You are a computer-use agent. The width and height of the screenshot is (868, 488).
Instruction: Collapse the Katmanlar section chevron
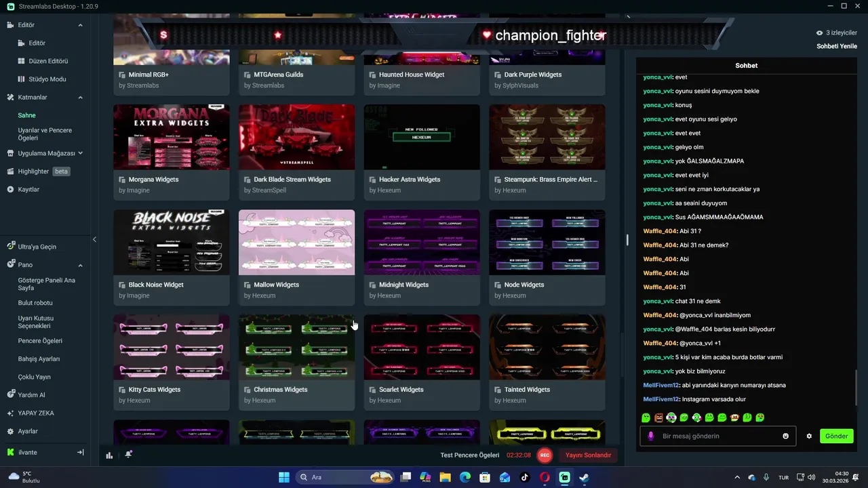coord(80,98)
